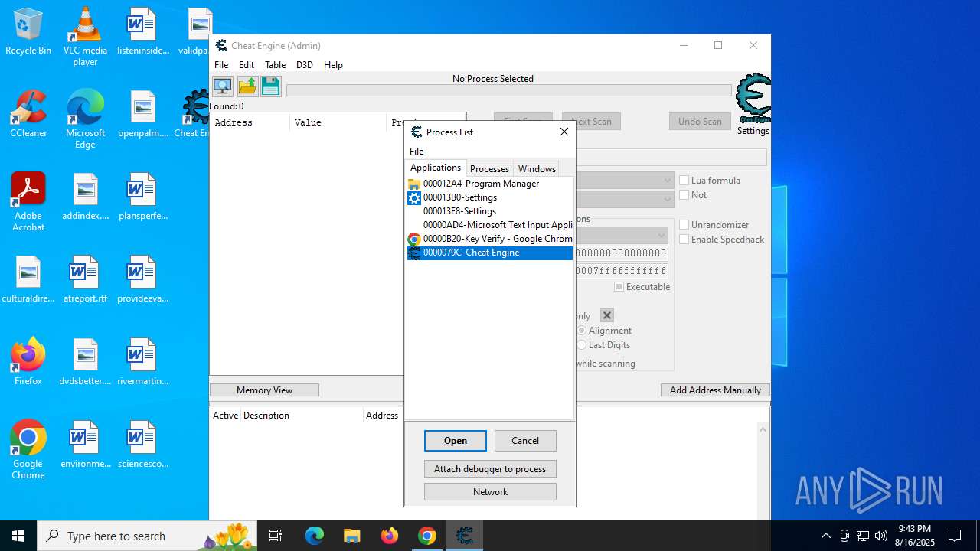The width and height of the screenshot is (980, 551).
Task: Click the Next Scan button
Action: click(x=591, y=122)
